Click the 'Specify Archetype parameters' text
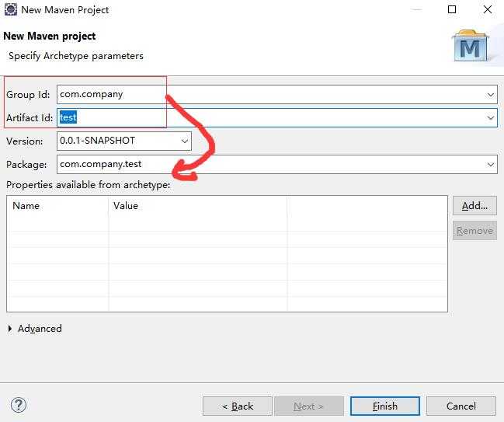This screenshot has height=422, width=504. (x=76, y=56)
